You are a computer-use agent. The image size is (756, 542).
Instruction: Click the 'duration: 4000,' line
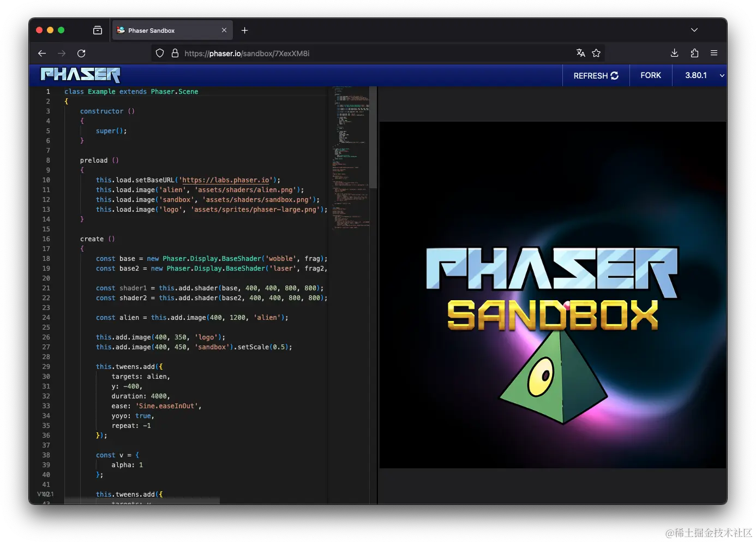(141, 396)
